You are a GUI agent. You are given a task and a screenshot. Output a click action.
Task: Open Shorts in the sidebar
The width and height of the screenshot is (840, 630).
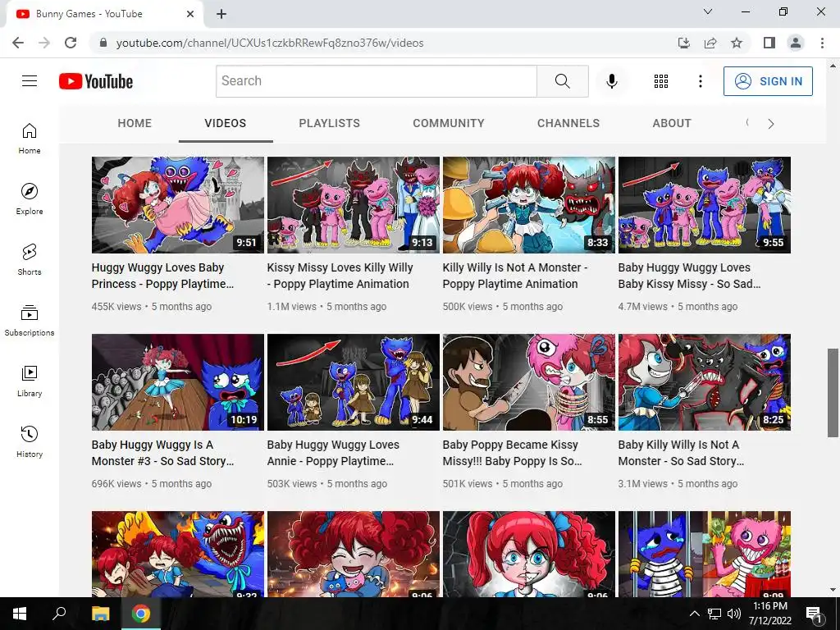coord(30,260)
